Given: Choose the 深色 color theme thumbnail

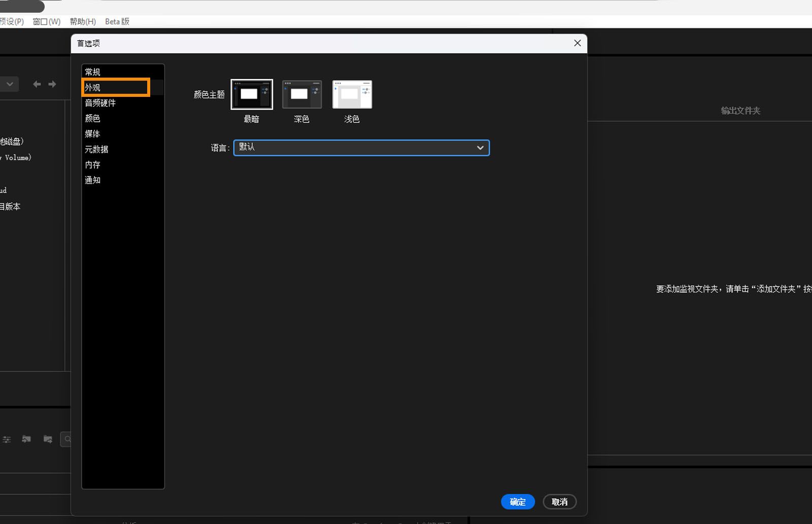Looking at the screenshot, I should pos(302,94).
